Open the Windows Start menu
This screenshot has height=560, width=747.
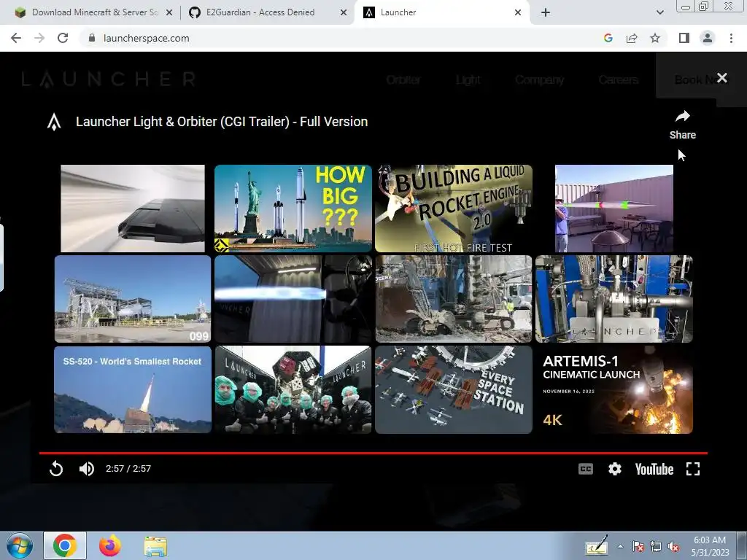coord(20,545)
